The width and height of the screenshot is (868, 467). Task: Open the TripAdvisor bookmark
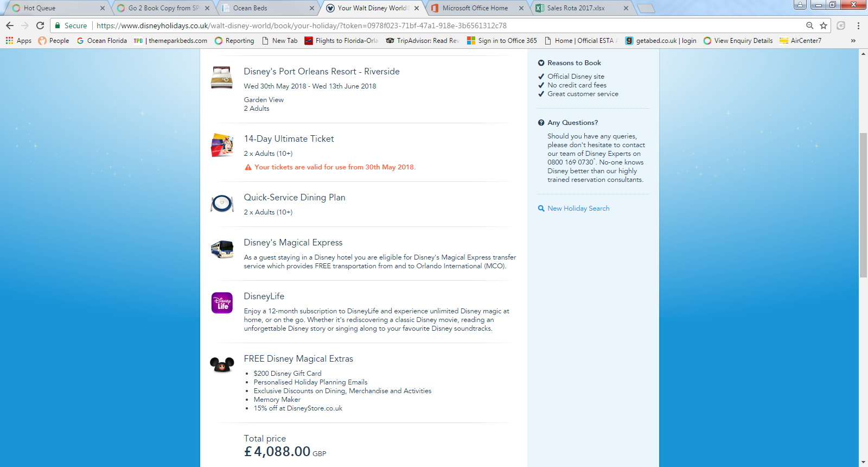(x=423, y=41)
